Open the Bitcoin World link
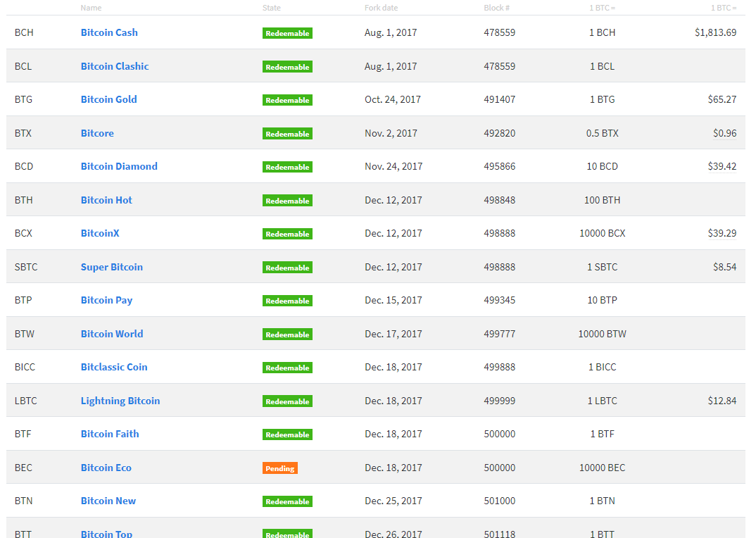 coord(111,334)
